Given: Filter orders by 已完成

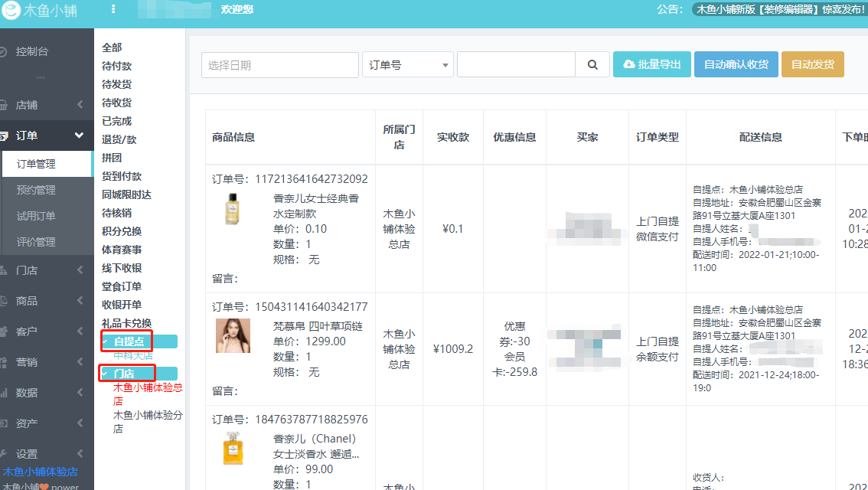Looking at the screenshot, I should point(117,121).
